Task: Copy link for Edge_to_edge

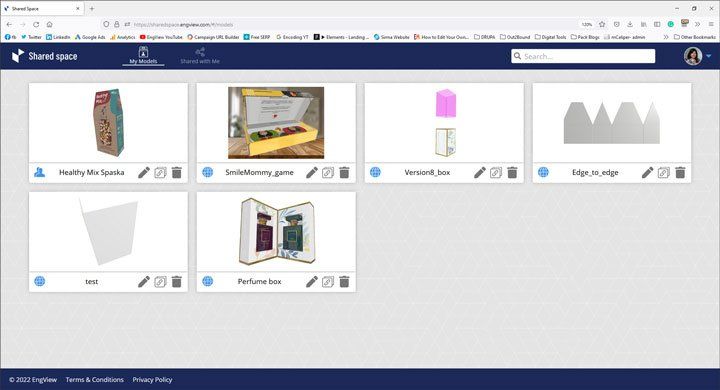Action: pos(664,173)
